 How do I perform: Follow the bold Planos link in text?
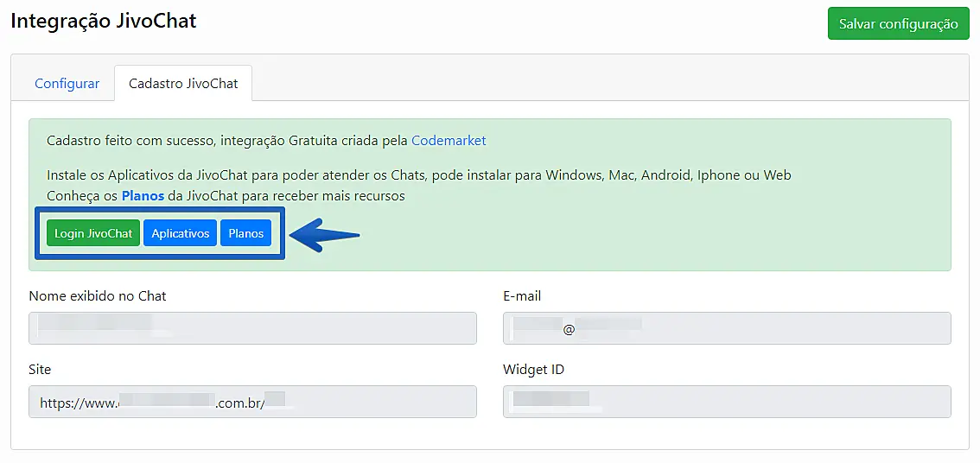pyautogui.click(x=143, y=195)
